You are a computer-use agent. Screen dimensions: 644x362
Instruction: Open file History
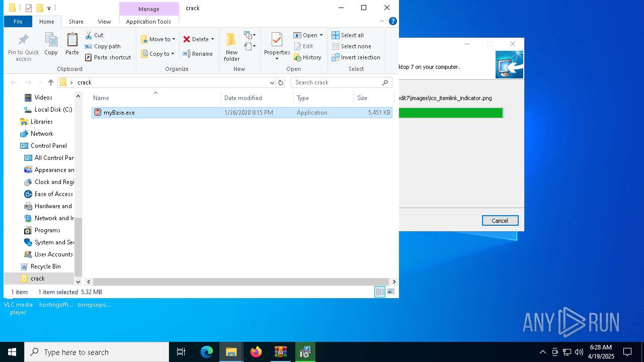coord(307,57)
